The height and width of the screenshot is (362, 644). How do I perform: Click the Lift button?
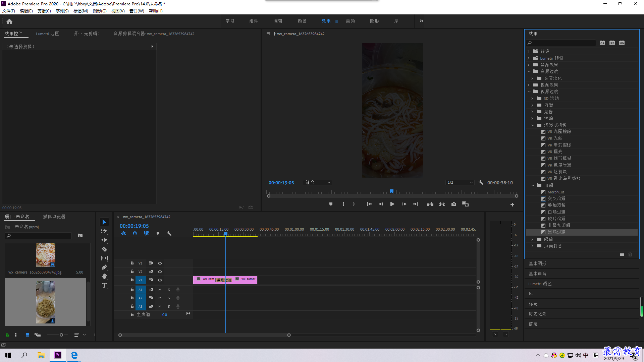(430, 204)
